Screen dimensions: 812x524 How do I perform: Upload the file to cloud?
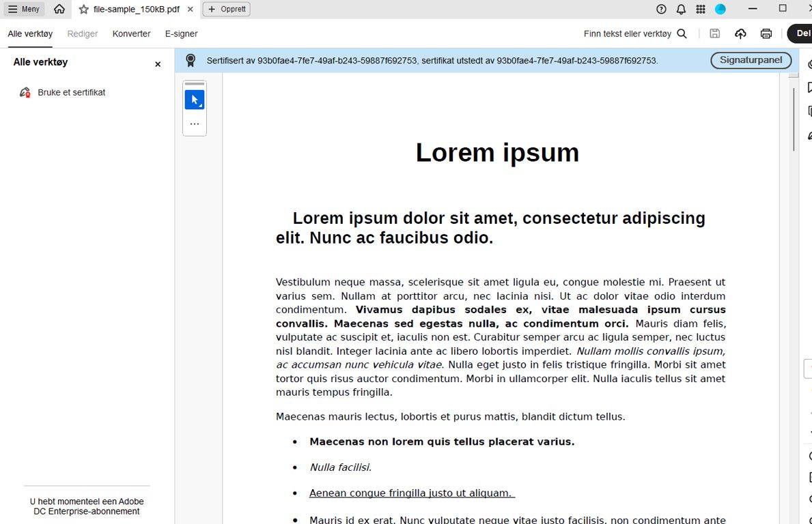pos(740,33)
